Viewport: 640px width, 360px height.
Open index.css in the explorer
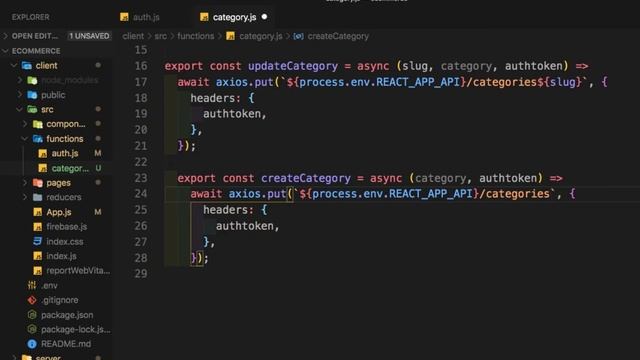click(64, 241)
